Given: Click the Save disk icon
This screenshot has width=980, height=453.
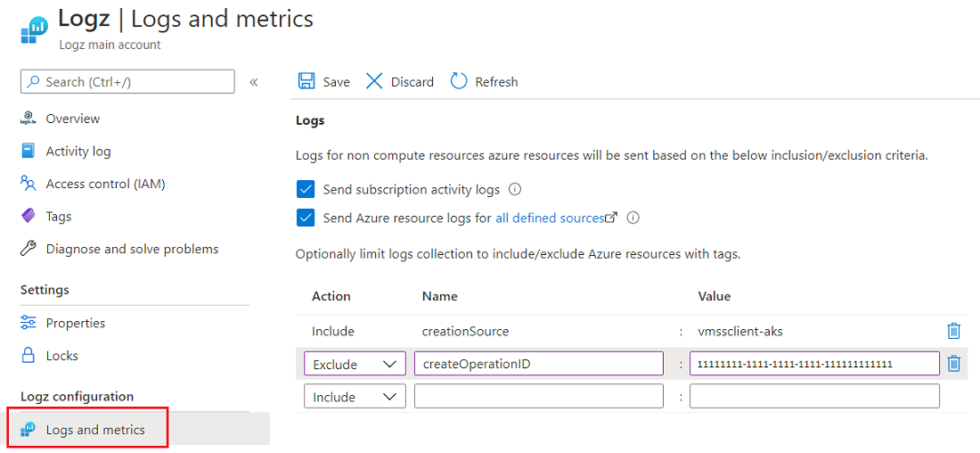Looking at the screenshot, I should click(306, 81).
